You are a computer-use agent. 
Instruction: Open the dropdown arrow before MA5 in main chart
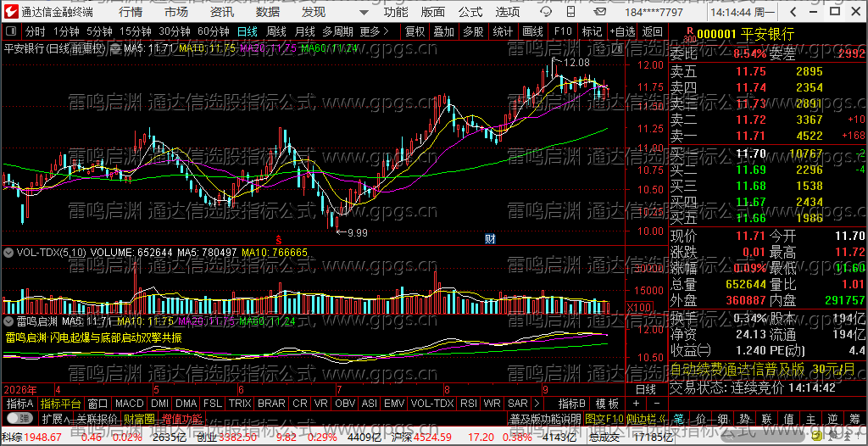pos(115,48)
